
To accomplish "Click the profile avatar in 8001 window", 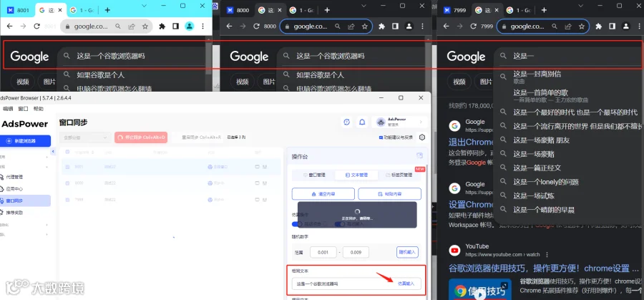I will coord(189,26).
